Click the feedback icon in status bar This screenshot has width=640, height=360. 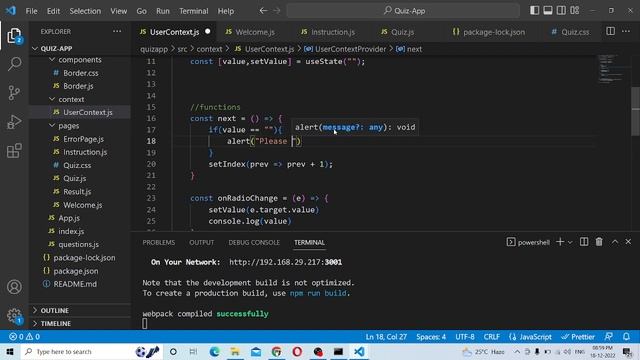tap(609, 337)
